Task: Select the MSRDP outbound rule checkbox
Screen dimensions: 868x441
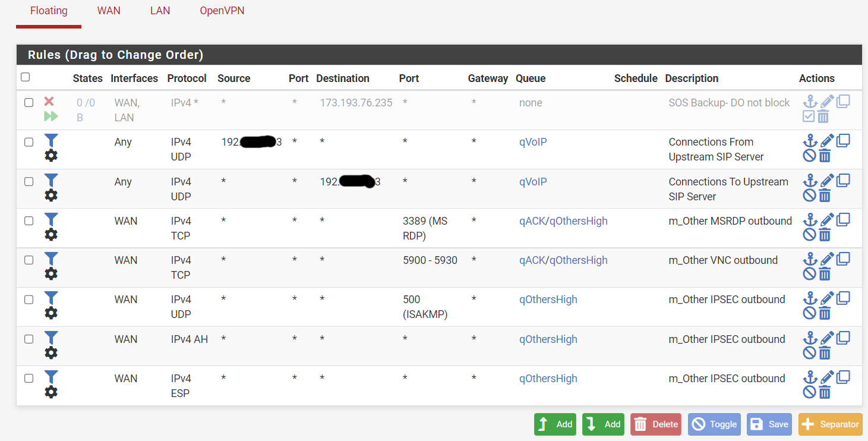Action: click(x=29, y=220)
